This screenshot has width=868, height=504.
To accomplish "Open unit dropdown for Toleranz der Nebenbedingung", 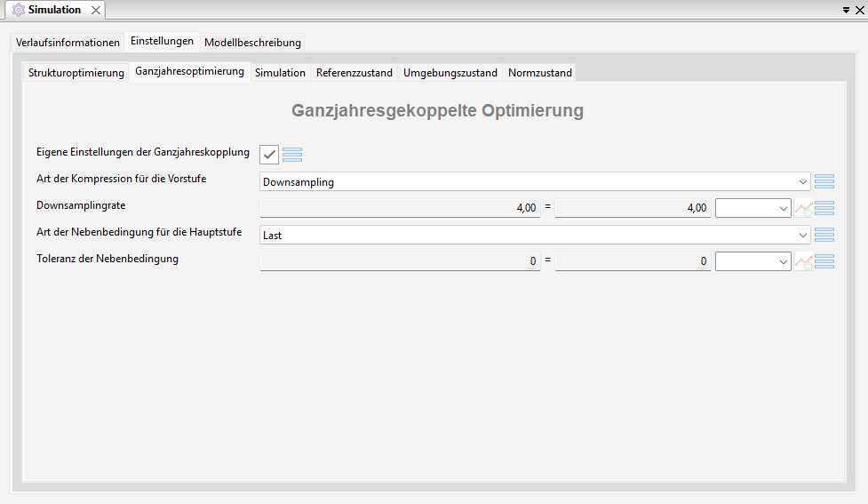I will point(753,262).
